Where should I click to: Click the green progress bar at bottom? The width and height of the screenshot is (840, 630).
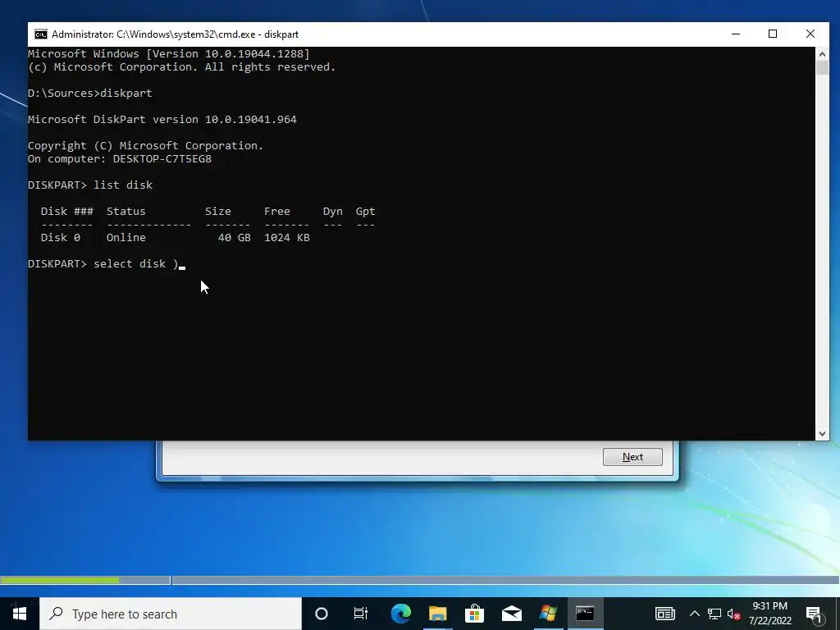point(60,580)
